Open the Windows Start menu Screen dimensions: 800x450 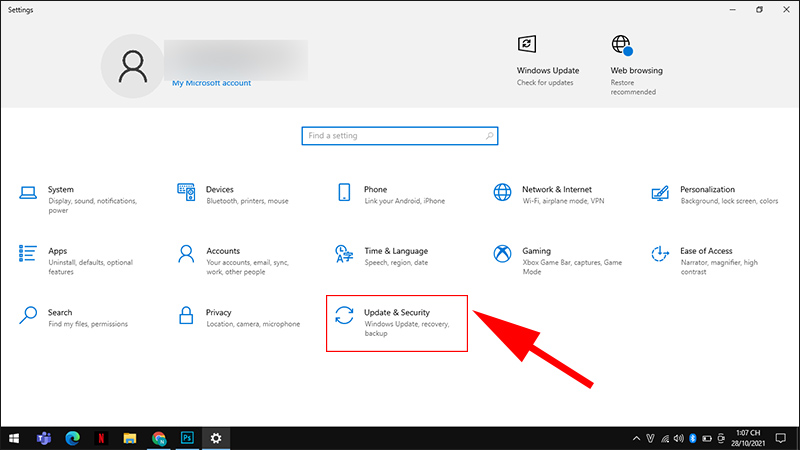point(15,438)
